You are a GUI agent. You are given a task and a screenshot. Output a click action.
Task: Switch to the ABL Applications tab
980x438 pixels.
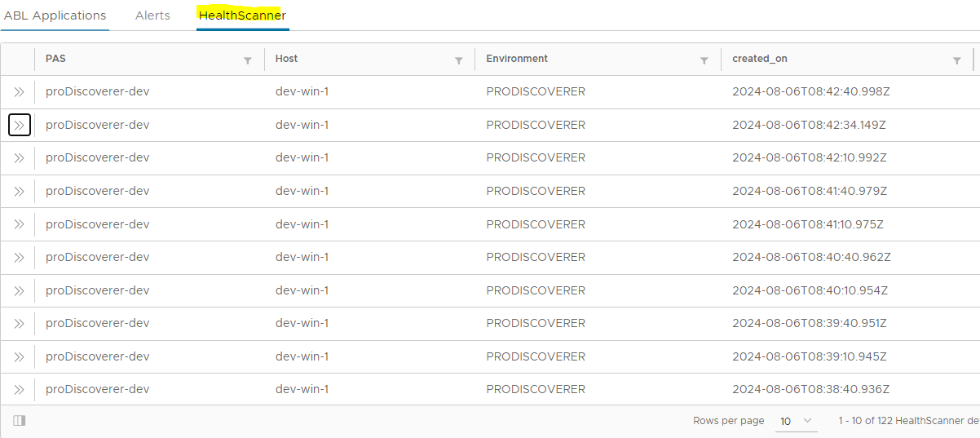point(55,15)
